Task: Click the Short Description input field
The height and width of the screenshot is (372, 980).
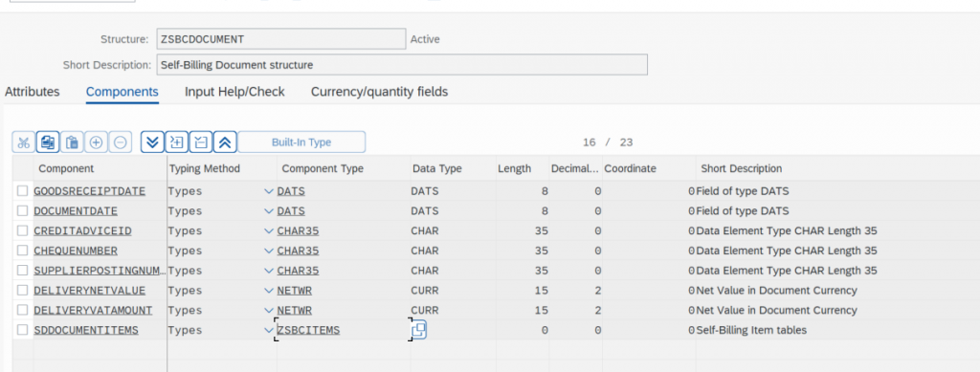Action: point(402,64)
